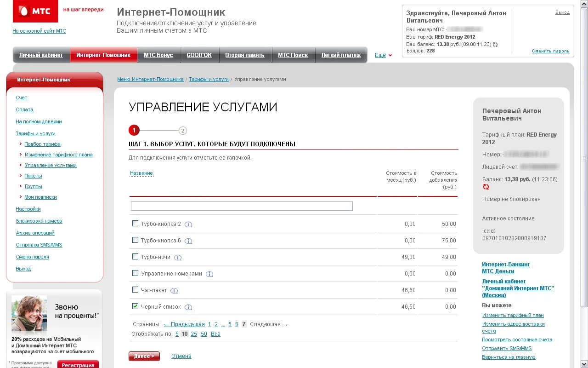Check the Чат-пакет checkbox

click(135, 290)
